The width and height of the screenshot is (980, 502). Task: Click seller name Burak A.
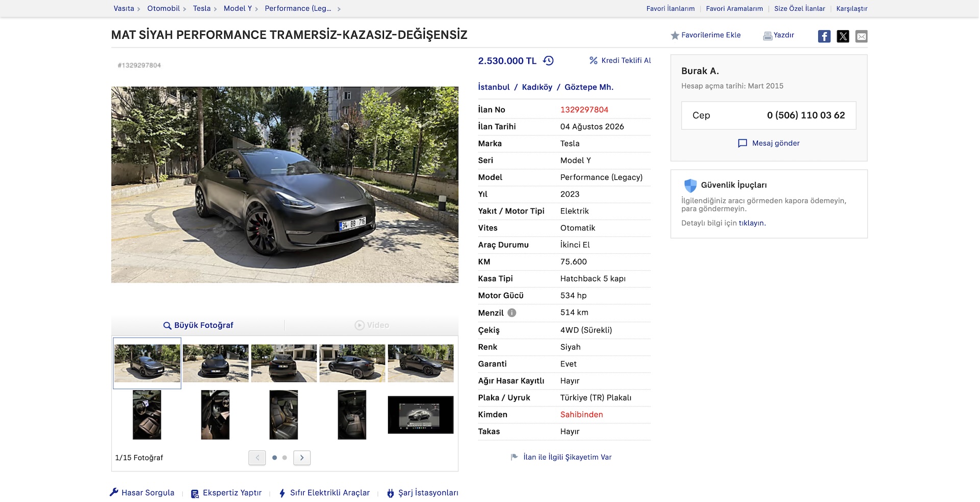tap(700, 71)
